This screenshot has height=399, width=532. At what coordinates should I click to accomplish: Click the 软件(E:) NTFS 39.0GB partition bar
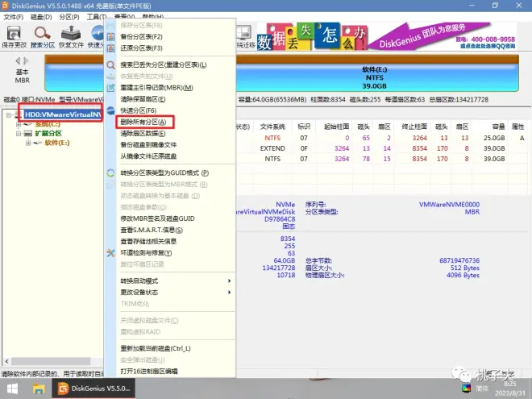[374, 77]
